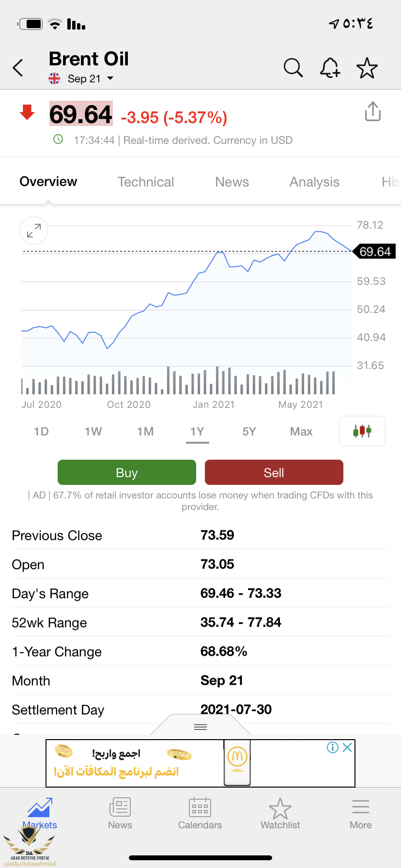Screen dimensions: 401x868
Task: Open the ad info icon
Action: pyautogui.click(x=333, y=747)
